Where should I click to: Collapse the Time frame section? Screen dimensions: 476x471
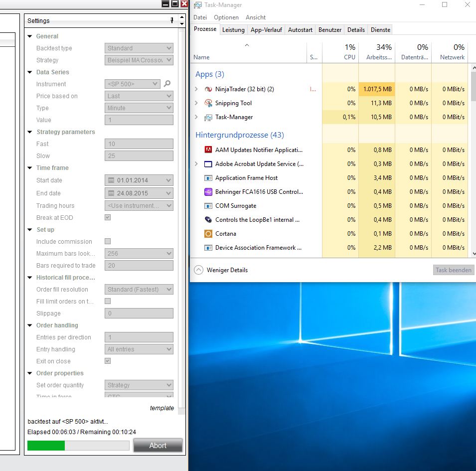[x=30, y=167]
